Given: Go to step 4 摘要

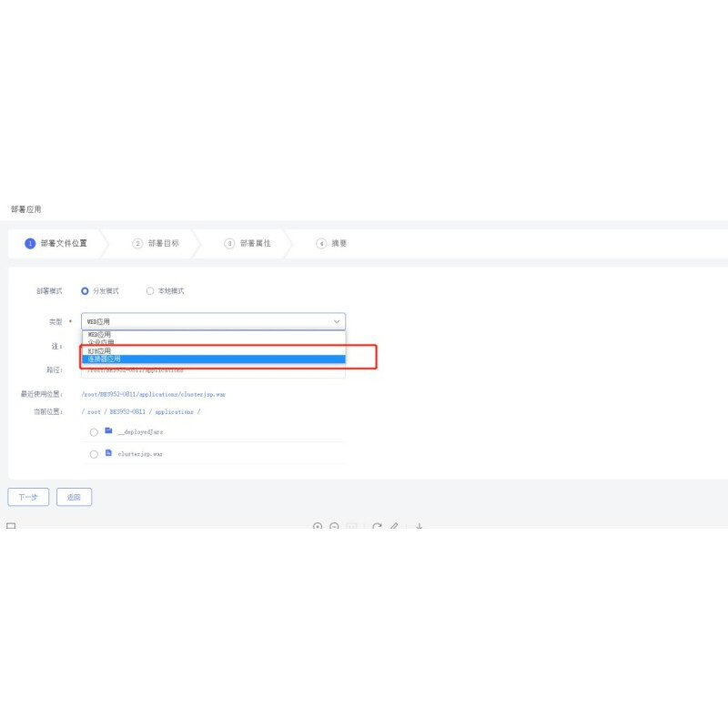Looking at the screenshot, I should (x=331, y=243).
